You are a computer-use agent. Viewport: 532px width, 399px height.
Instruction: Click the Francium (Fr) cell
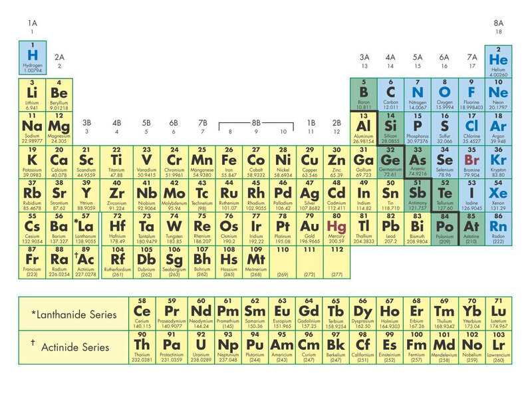pos(32,262)
